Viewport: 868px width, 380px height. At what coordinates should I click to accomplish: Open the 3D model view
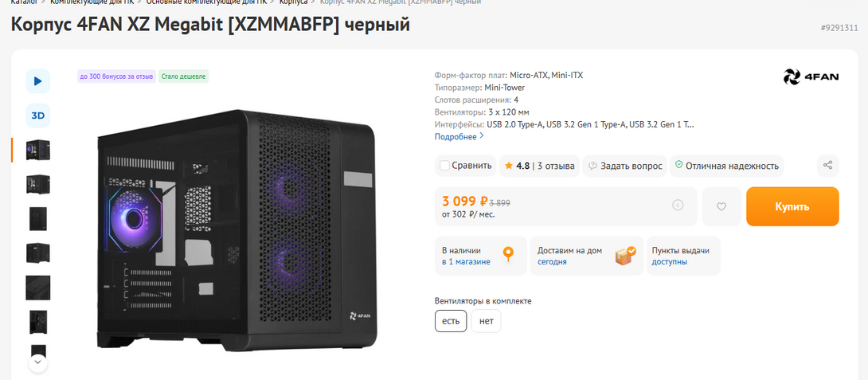38,116
